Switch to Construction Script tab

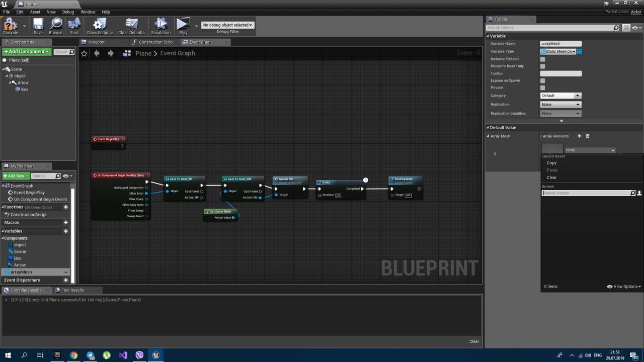[155, 42]
